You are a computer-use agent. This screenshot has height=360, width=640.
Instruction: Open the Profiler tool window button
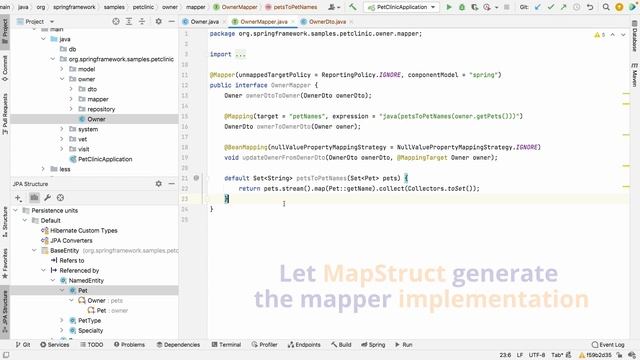click(264, 344)
